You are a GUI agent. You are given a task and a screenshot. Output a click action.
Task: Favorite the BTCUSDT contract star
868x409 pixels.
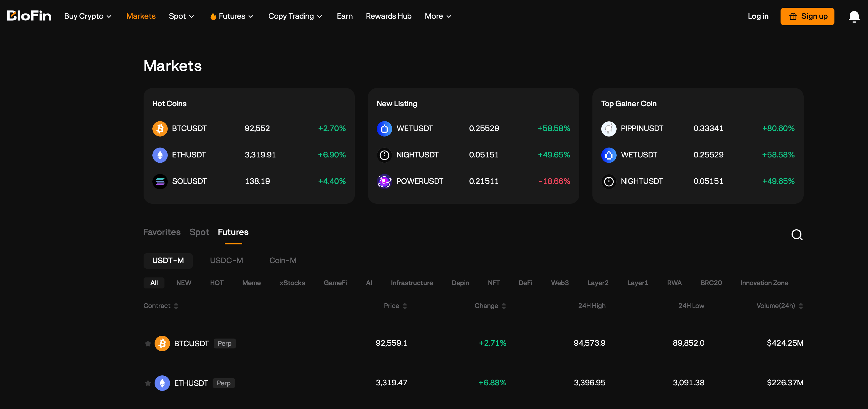coord(148,343)
